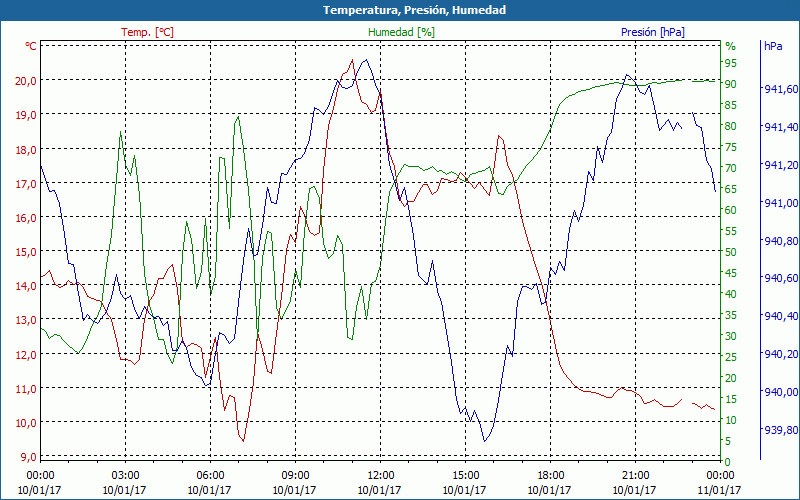Click the '09:00' time axis label
Screen dimensions: 800x500
pyautogui.click(x=295, y=476)
